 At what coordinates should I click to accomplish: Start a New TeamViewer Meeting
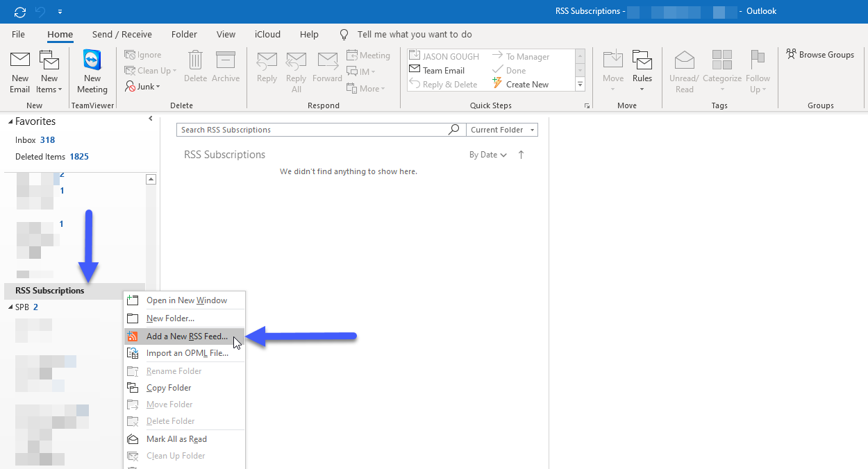[x=92, y=72]
